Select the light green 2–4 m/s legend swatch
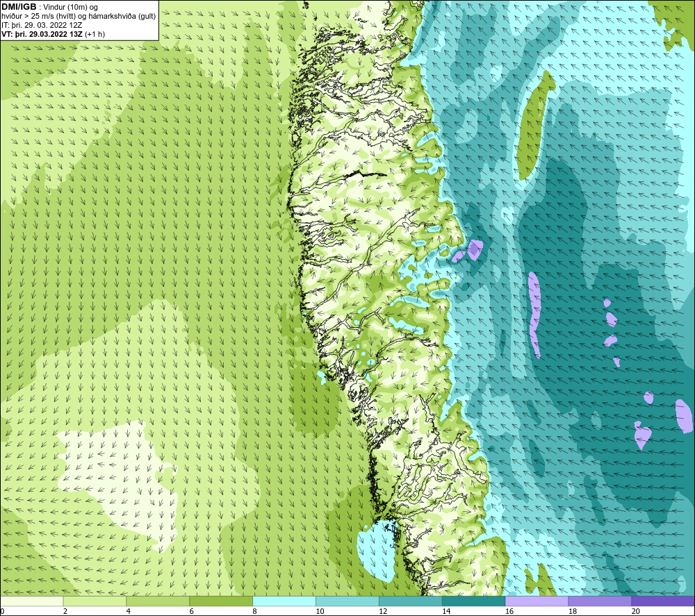 (95, 601)
